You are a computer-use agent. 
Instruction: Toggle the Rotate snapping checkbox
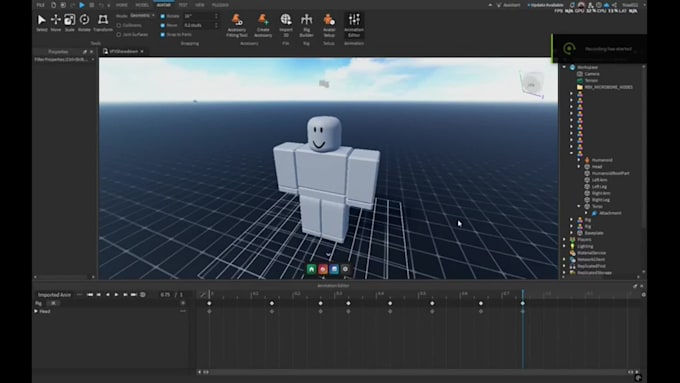tap(163, 16)
